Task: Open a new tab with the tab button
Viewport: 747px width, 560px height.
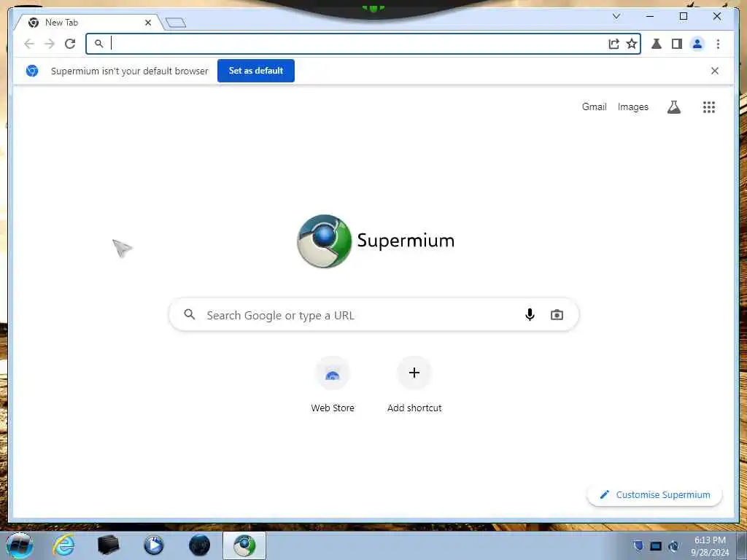Action: tap(176, 23)
